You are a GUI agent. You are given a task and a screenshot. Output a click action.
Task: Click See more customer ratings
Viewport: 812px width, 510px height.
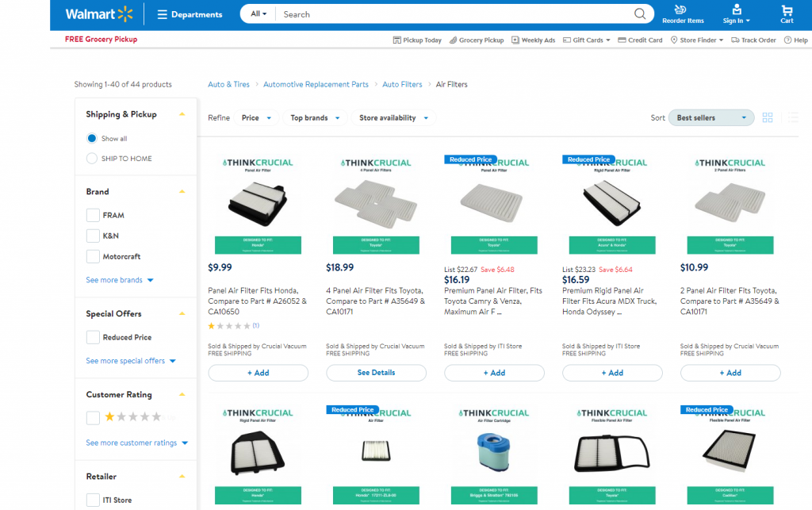click(x=136, y=443)
